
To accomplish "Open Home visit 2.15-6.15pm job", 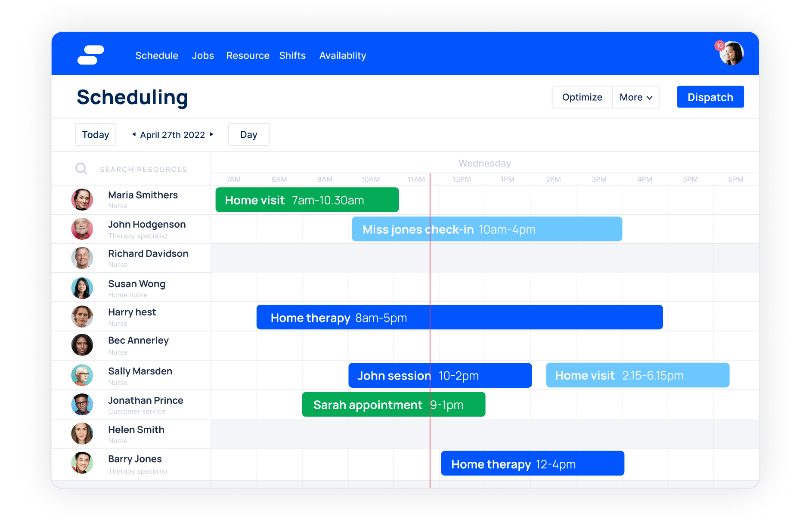I will [x=638, y=376].
